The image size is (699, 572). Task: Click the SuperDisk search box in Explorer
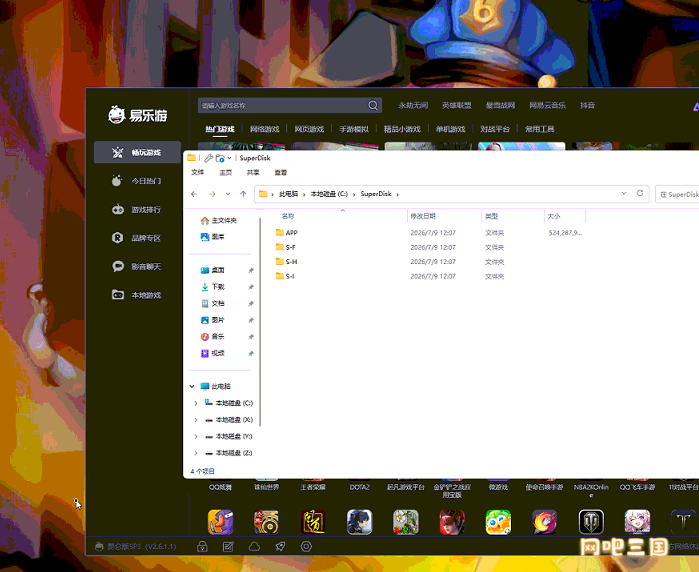(x=678, y=194)
